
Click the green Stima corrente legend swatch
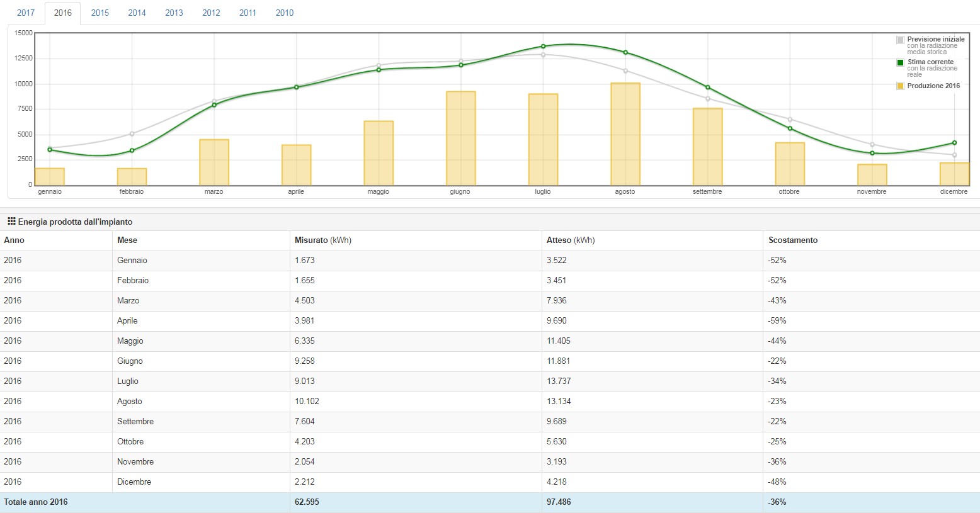tap(900, 62)
